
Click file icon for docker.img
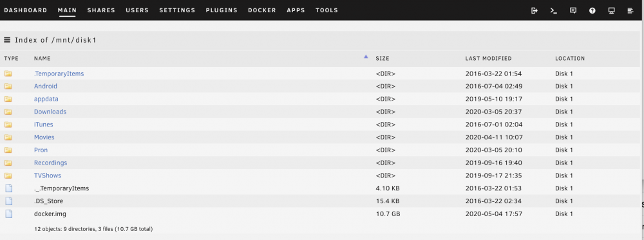[8, 214]
